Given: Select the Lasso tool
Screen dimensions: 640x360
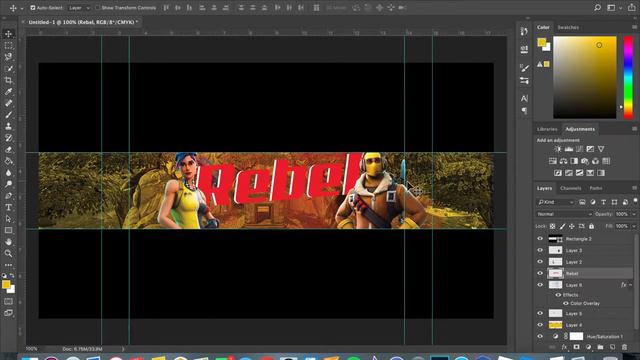Looking at the screenshot, I should click(8, 57).
